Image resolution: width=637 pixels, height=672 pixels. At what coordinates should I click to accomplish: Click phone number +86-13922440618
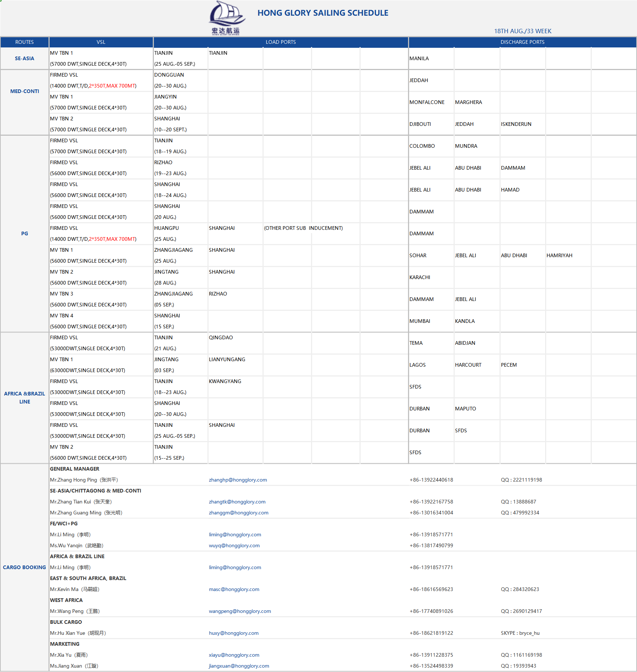coord(431,480)
